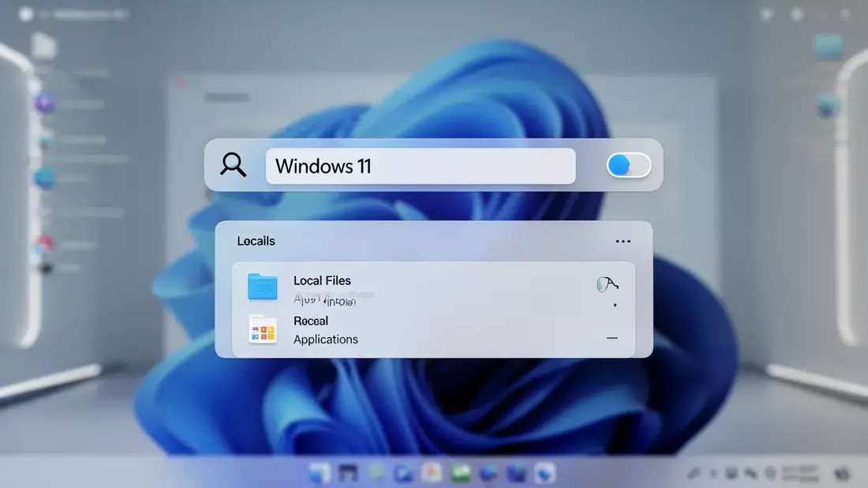Open the Local Files result
The height and width of the screenshot is (488, 868).
pos(433,289)
